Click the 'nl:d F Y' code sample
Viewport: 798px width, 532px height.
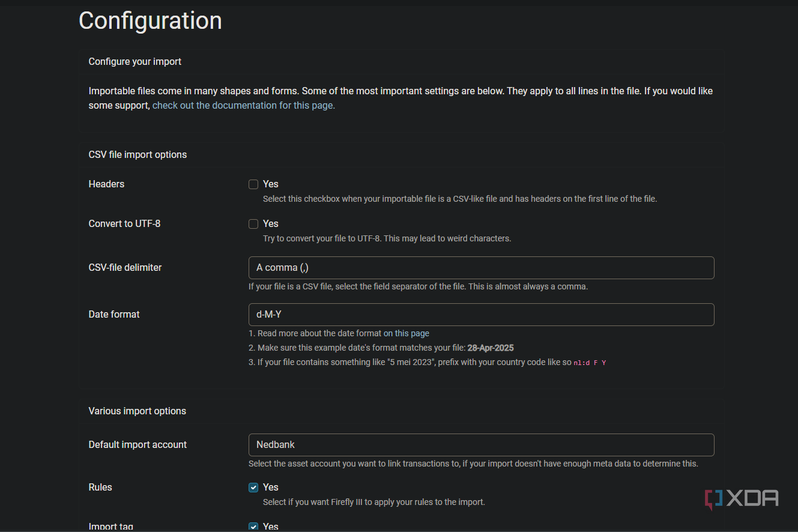(590, 363)
